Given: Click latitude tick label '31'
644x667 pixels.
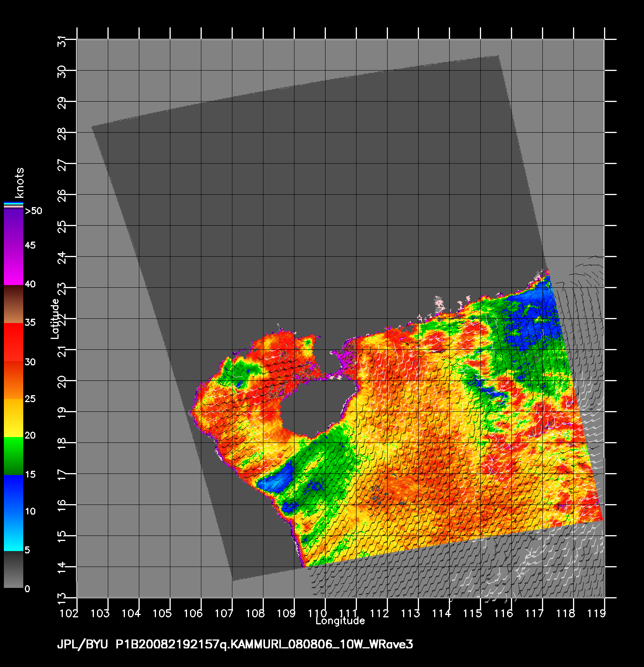Looking at the screenshot, I should click(62, 41).
